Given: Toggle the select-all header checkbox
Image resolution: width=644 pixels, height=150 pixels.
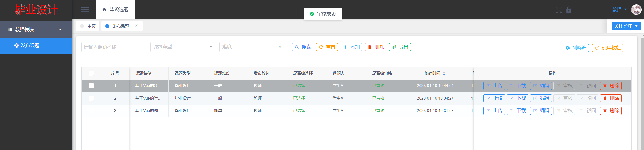Looking at the screenshot, I should click(x=91, y=73).
